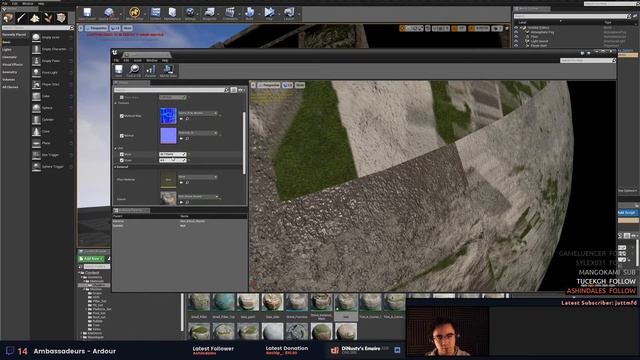Select Lights category in Place Actors
The width and height of the screenshot is (640, 360).
(7, 49)
